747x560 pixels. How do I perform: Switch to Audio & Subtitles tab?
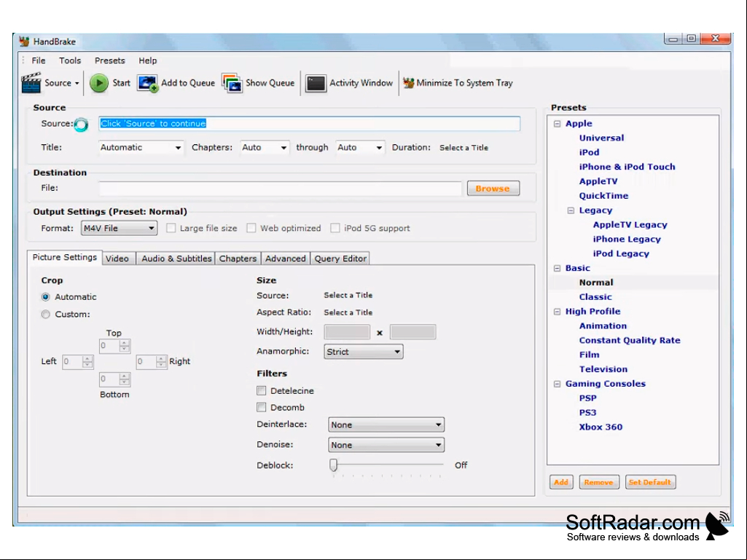pos(177,258)
